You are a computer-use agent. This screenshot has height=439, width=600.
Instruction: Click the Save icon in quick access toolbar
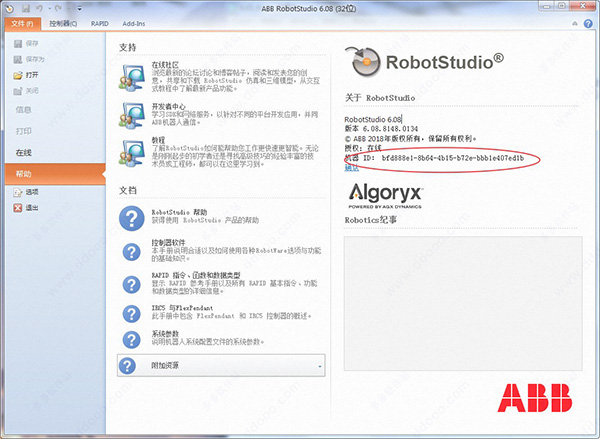pos(26,8)
